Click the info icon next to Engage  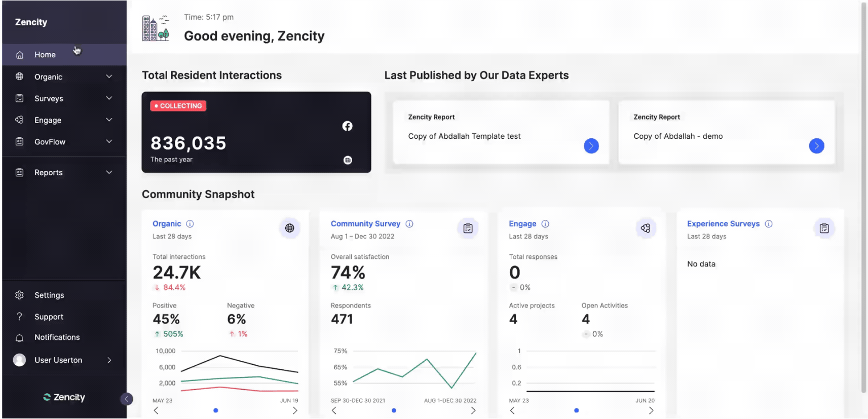click(x=545, y=223)
